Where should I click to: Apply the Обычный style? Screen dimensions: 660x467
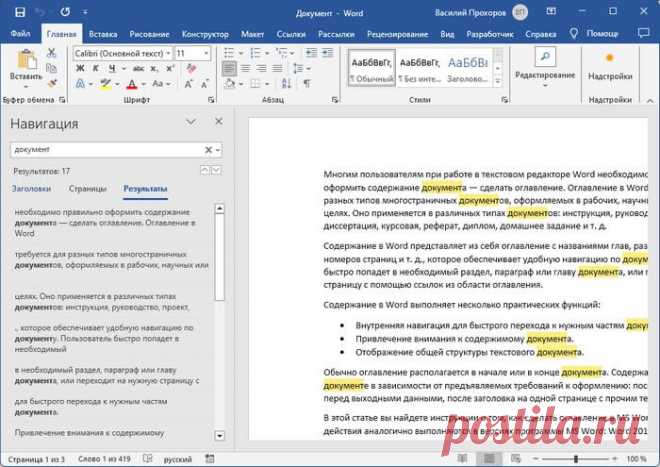pyautogui.click(x=372, y=68)
